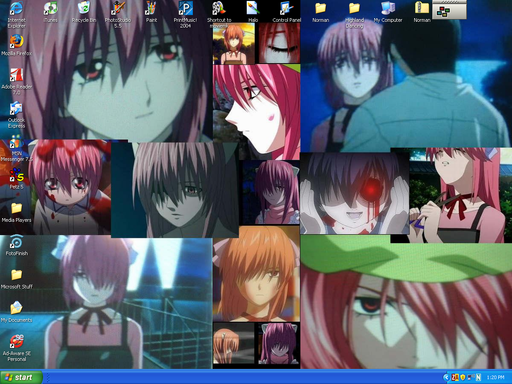Open the FotoFinish desktop shortcut

coord(16,245)
